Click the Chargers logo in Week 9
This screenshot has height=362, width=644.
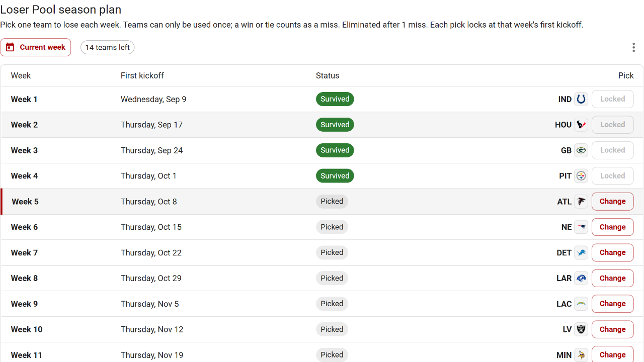pos(581,304)
